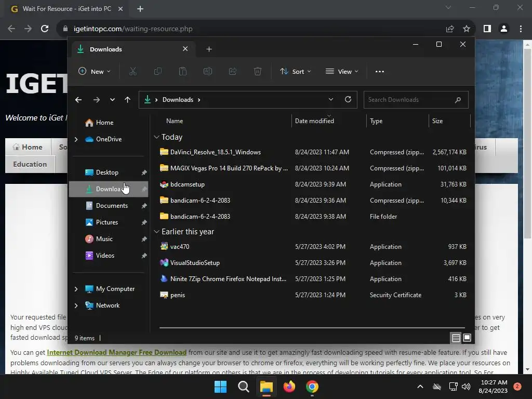Click the Cut scissors icon in Explorer toolbar
532x399 pixels.
coord(132,71)
